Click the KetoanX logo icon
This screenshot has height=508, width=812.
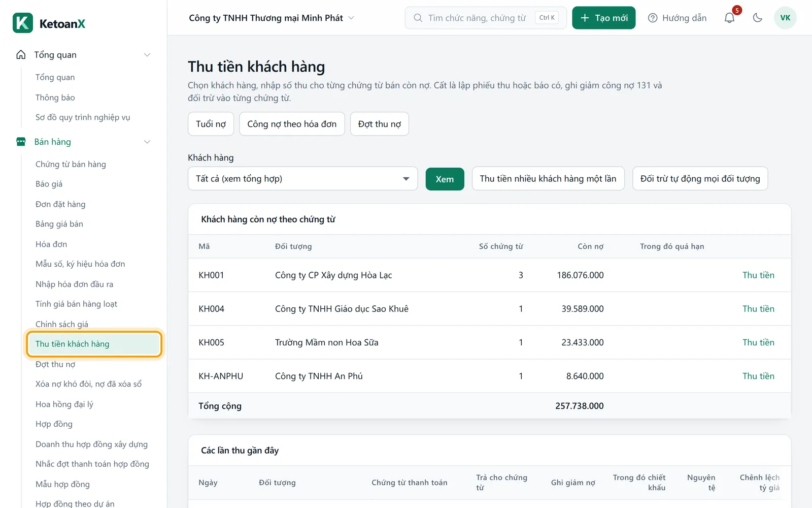(x=23, y=23)
